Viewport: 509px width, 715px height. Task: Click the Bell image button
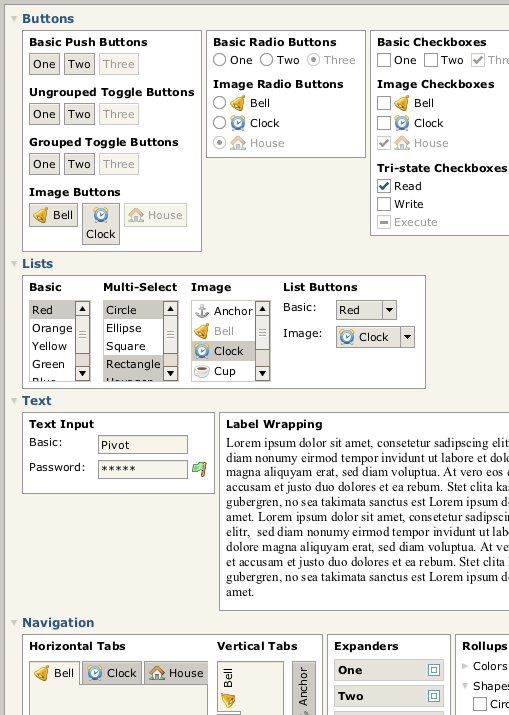click(53, 215)
